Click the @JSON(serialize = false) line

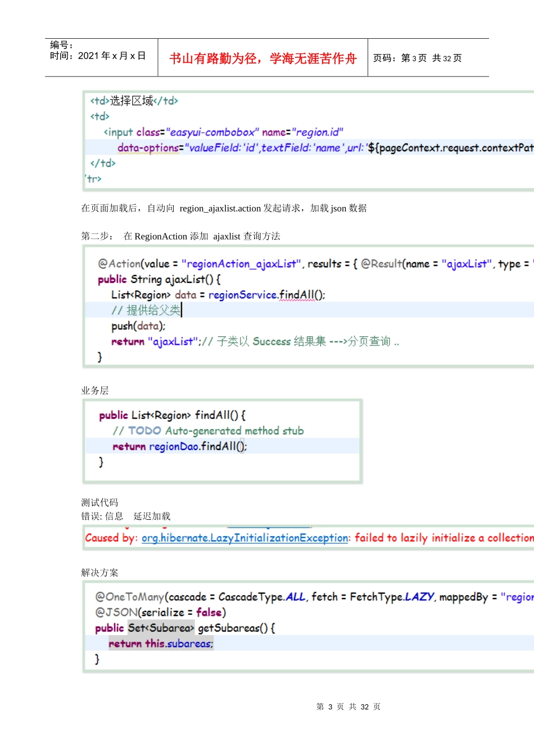161,612
